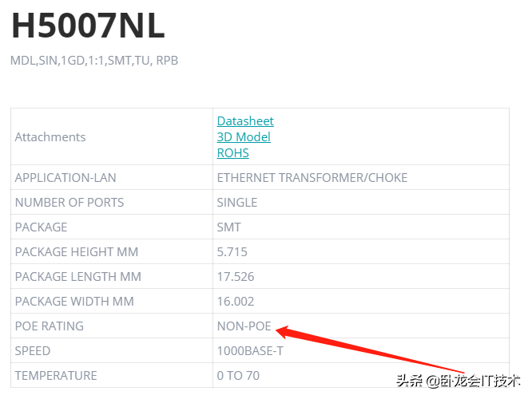
Task: Open the 3D Model link
Action: coord(244,136)
